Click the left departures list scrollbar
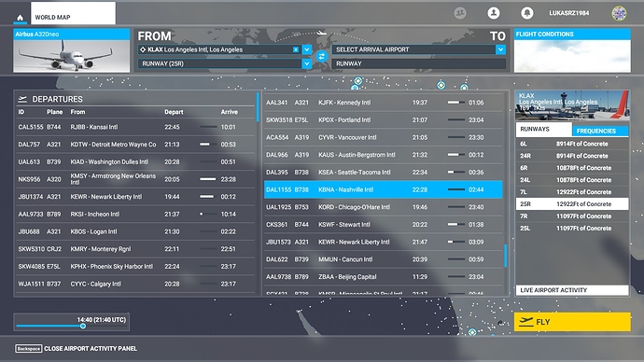The width and height of the screenshot is (644, 362). [258, 107]
